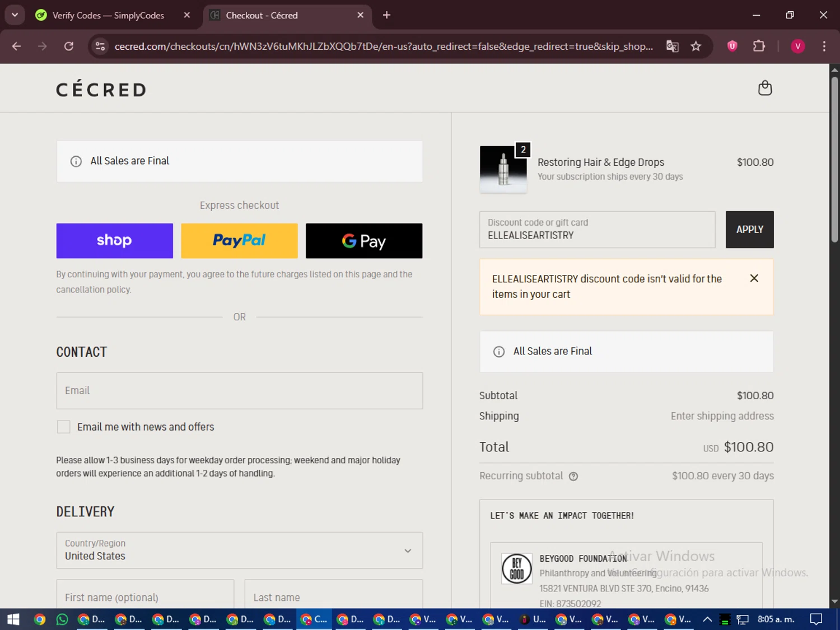
Task: Show hidden system tray icons
Action: point(707,619)
